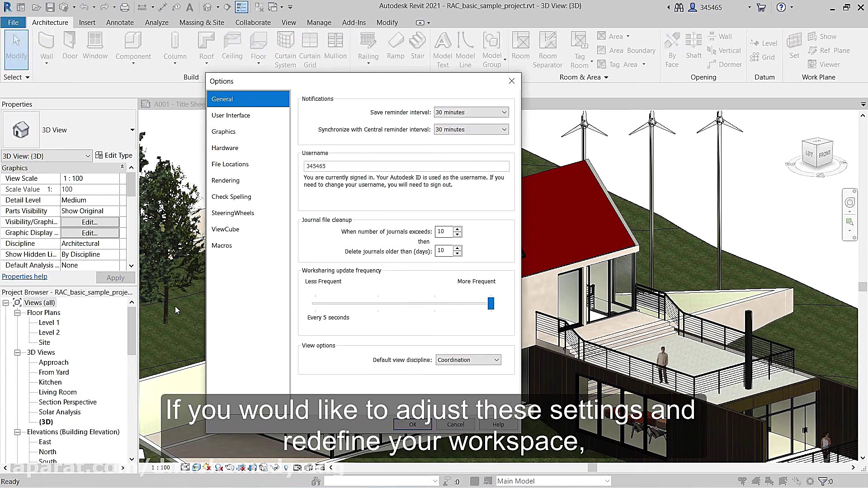The width and height of the screenshot is (868, 488).
Task: Open the Kitchen 3D view in browser
Action: pyautogui.click(x=50, y=382)
